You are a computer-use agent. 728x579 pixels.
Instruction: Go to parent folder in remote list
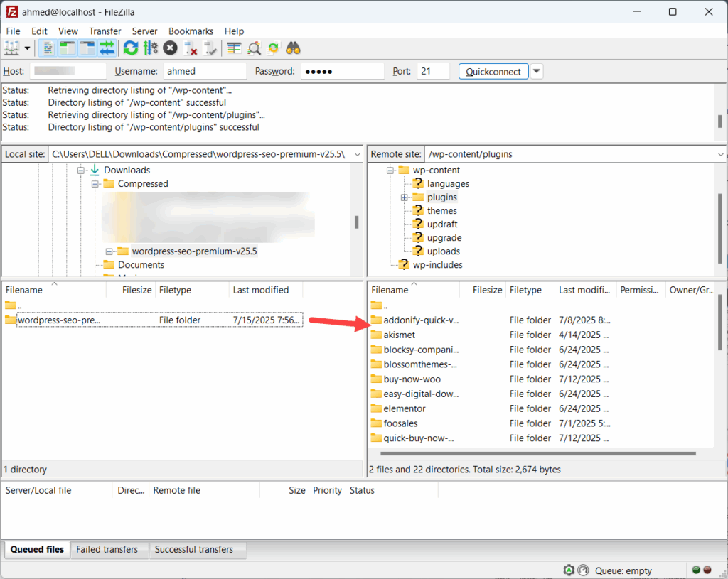[380, 305]
